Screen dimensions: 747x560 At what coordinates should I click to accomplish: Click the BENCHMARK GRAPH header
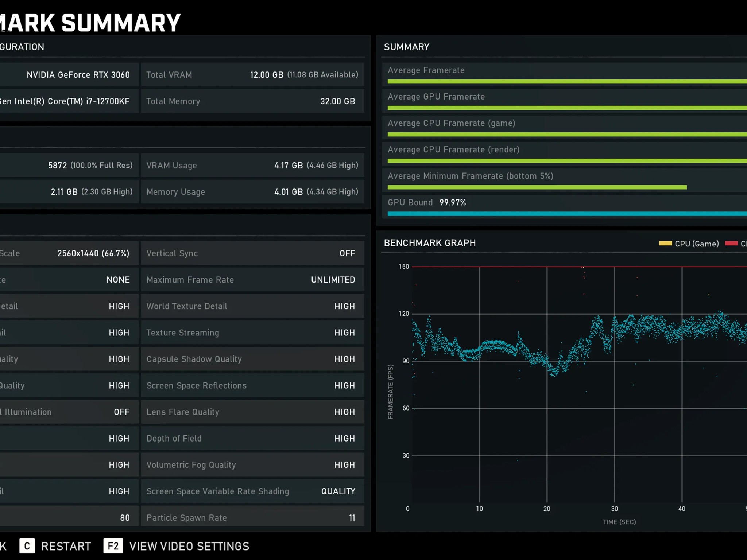[x=430, y=243]
